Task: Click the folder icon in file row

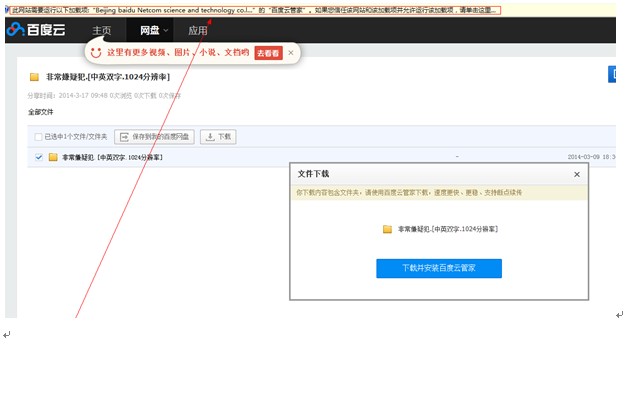Action: (x=53, y=157)
